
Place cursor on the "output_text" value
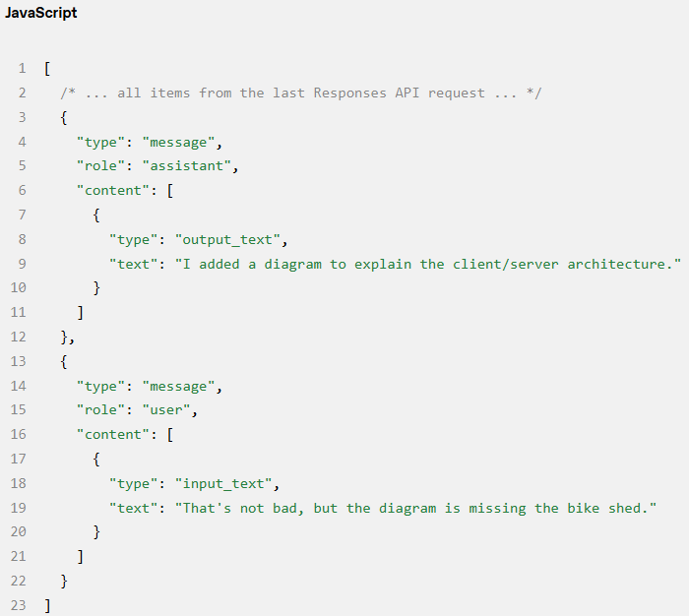230,239
